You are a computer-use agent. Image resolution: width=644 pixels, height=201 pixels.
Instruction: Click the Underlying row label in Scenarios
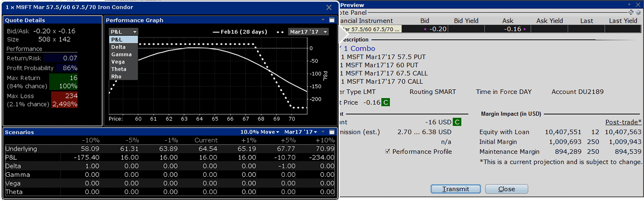(21, 149)
